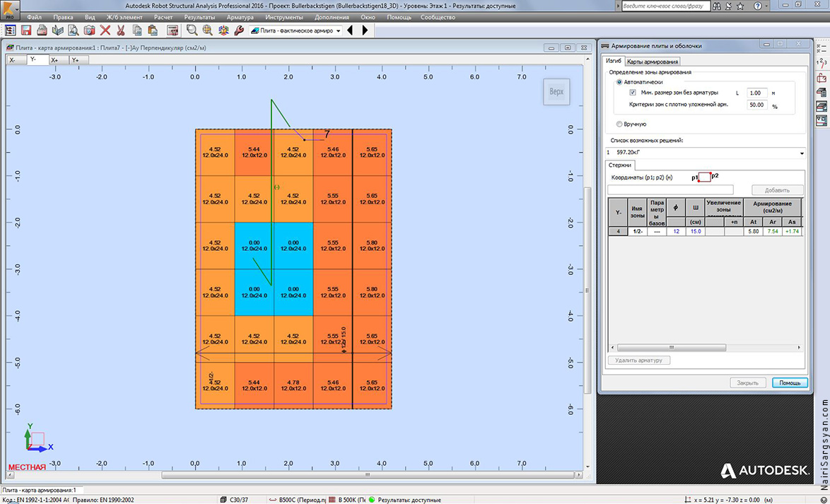The height and width of the screenshot is (504, 830).
Task: Paste using the clipboard icon
Action: click(x=153, y=30)
